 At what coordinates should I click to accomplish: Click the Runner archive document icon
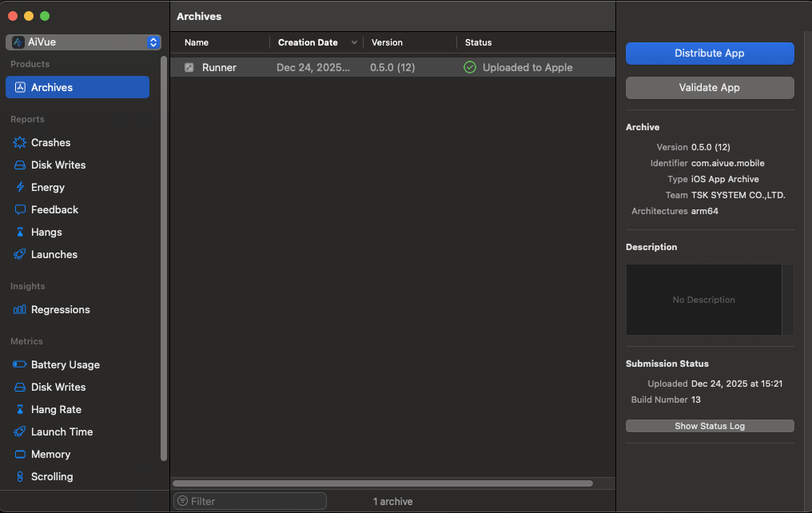pos(189,67)
